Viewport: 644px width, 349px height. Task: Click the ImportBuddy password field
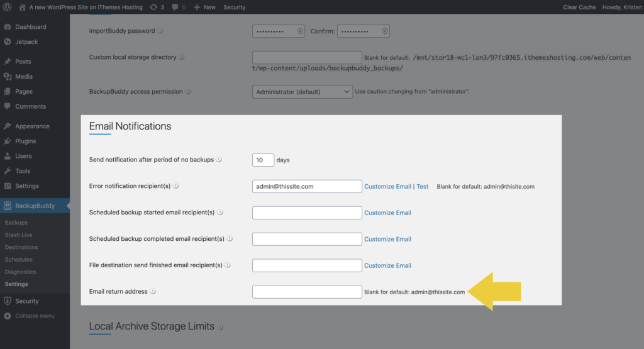(279, 31)
